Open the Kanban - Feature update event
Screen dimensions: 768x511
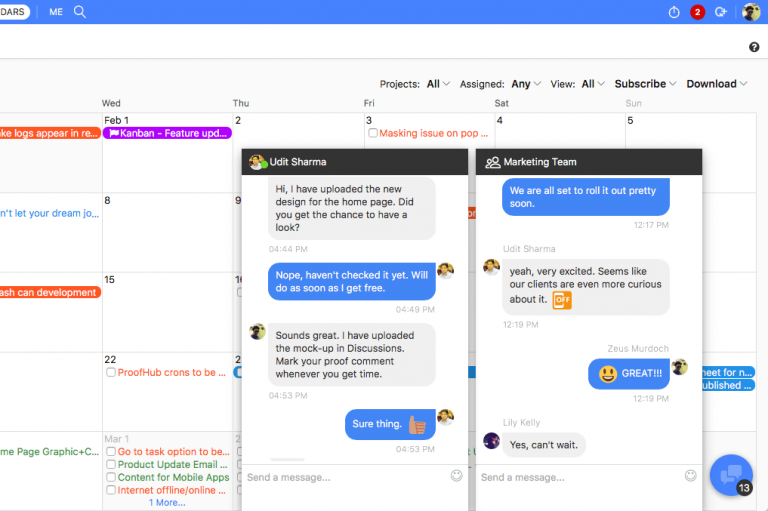pos(167,133)
